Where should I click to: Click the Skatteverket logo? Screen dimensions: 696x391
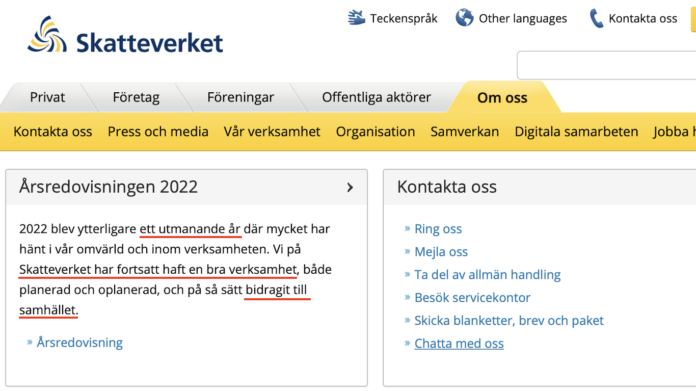click(x=125, y=36)
